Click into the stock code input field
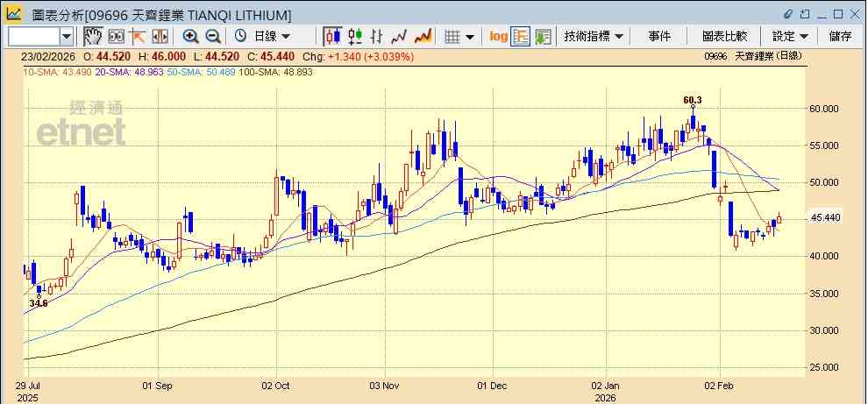This screenshot has width=868, height=404. click(x=33, y=37)
